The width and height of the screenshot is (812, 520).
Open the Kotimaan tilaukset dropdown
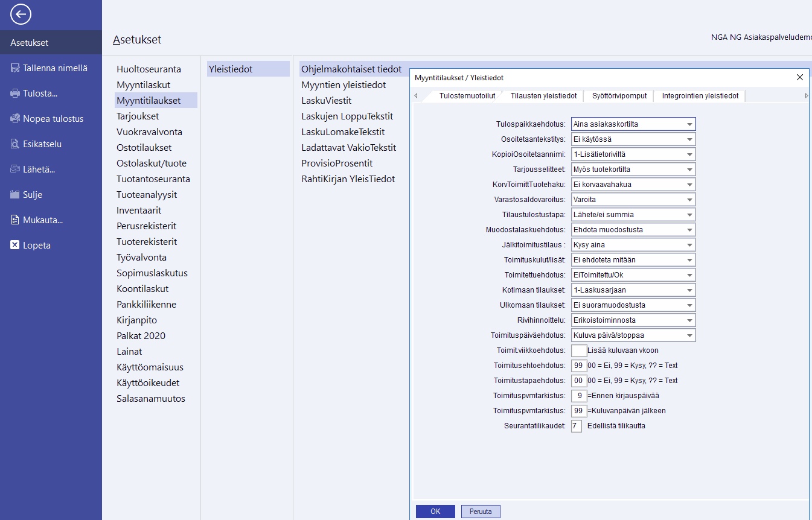633,290
